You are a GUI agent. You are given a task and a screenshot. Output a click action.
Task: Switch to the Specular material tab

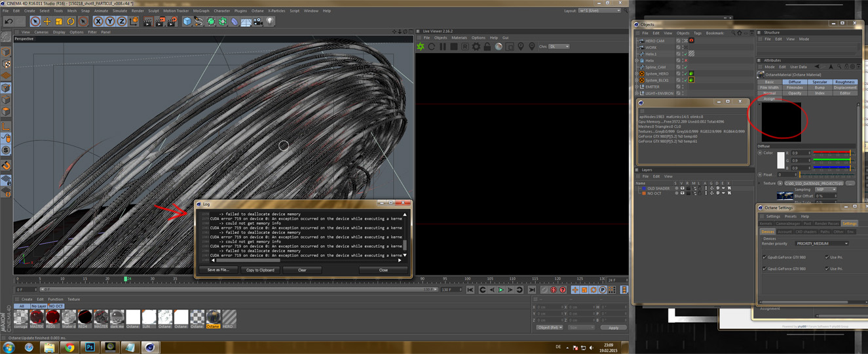point(820,82)
